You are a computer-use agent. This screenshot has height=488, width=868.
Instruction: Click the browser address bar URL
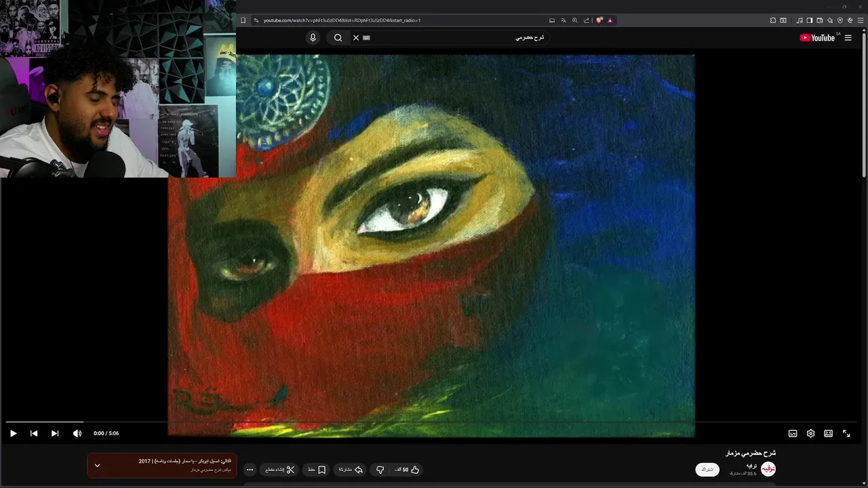pos(342,20)
